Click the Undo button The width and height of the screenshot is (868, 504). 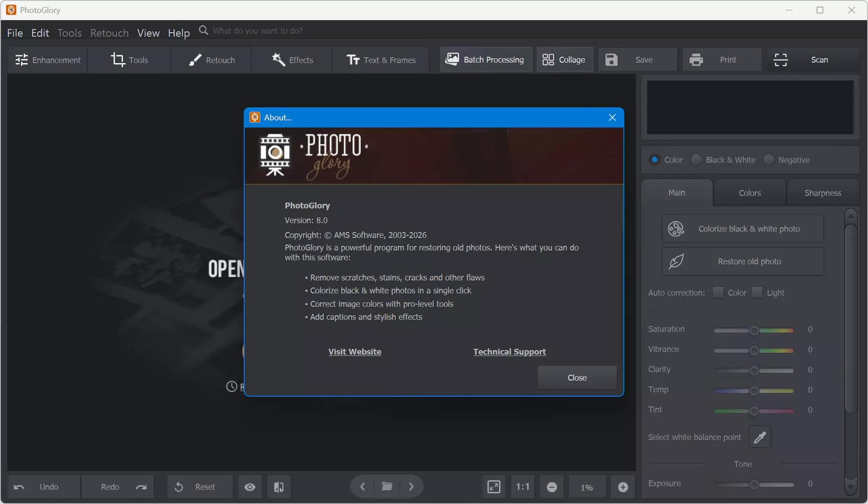point(43,487)
